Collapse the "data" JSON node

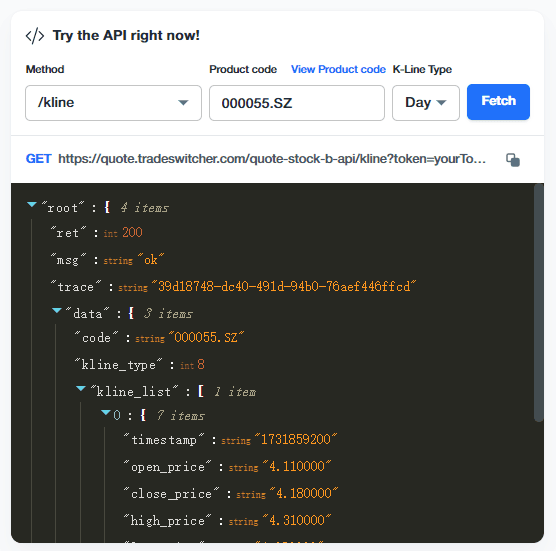[x=57, y=311]
